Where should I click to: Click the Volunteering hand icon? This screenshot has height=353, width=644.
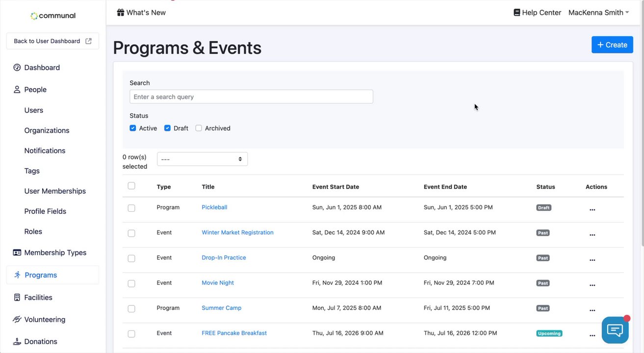pos(17,320)
